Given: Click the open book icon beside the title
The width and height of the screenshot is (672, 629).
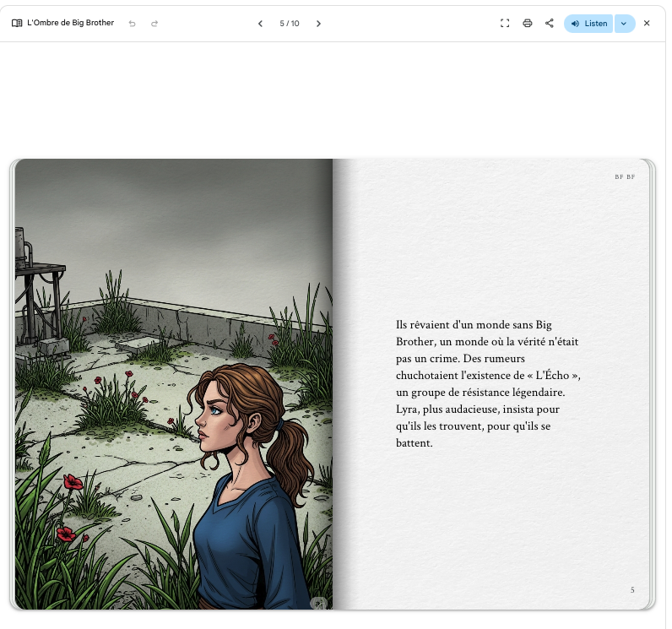Looking at the screenshot, I should (17, 24).
